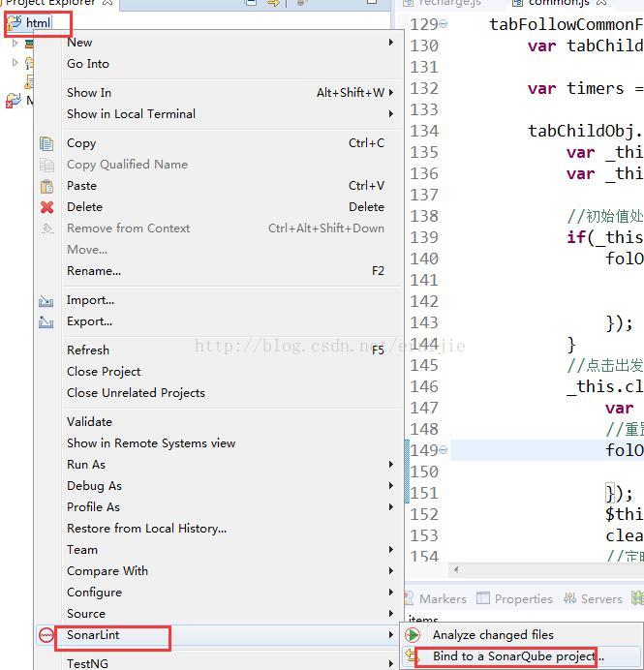Image resolution: width=644 pixels, height=670 pixels.
Task: Click the editor horizontal scrollbar left arrow
Action: point(456,570)
